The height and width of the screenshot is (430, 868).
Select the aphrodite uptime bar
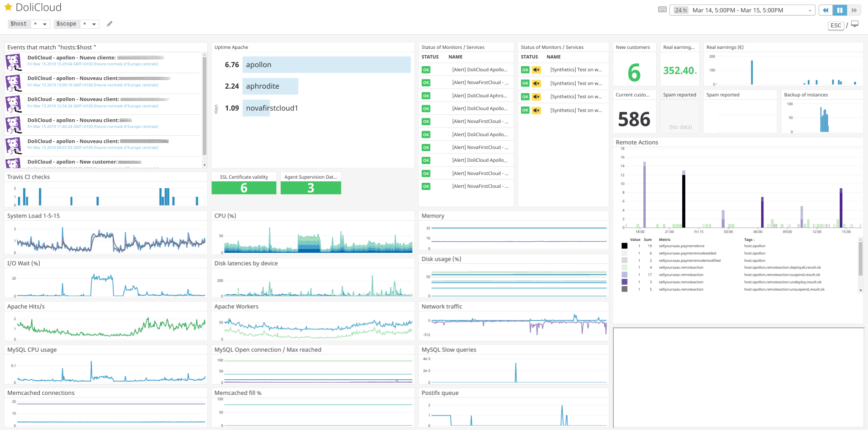coord(270,86)
